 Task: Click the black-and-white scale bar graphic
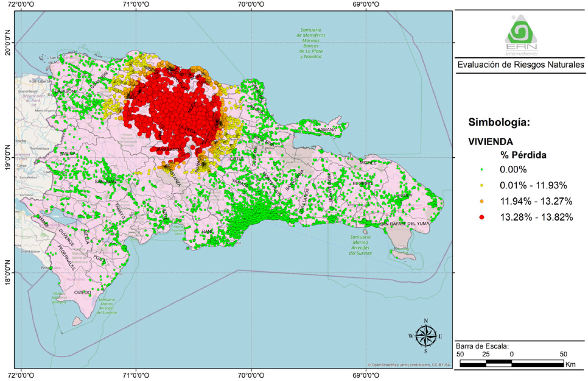[x=511, y=363]
